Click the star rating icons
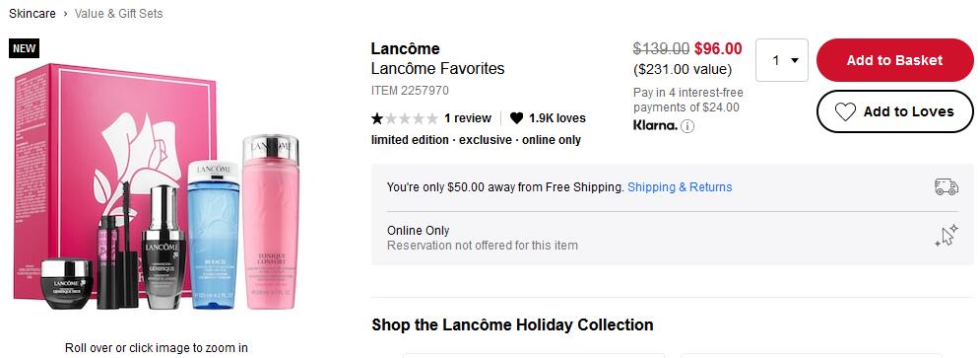This screenshot has height=358, width=980. click(405, 117)
